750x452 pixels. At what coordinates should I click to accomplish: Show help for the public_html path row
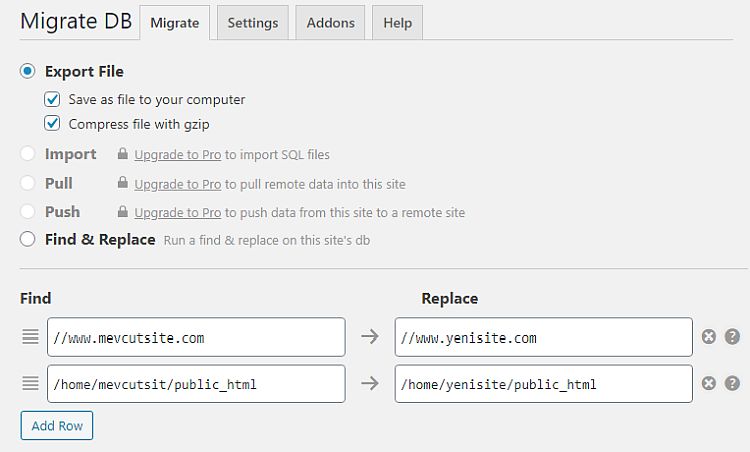point(732,383)
